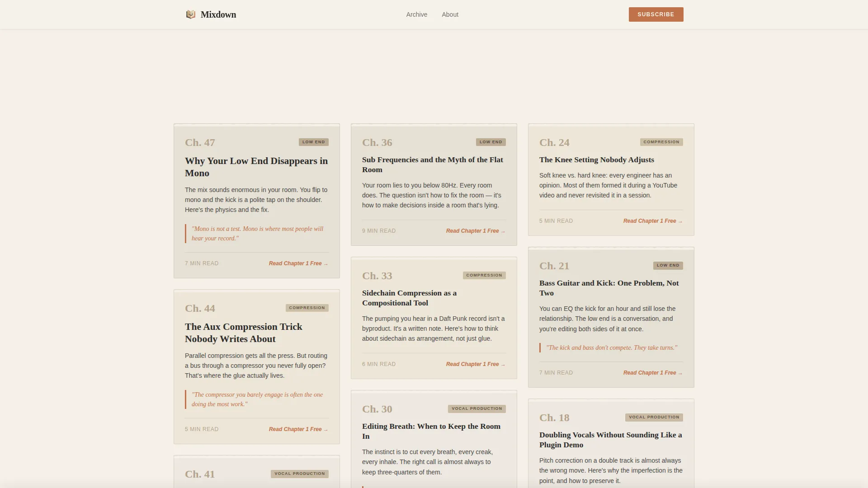Click "6 MIN READ" on Ch. 33 card
The image size is (868, 488).
coord(379,364)
